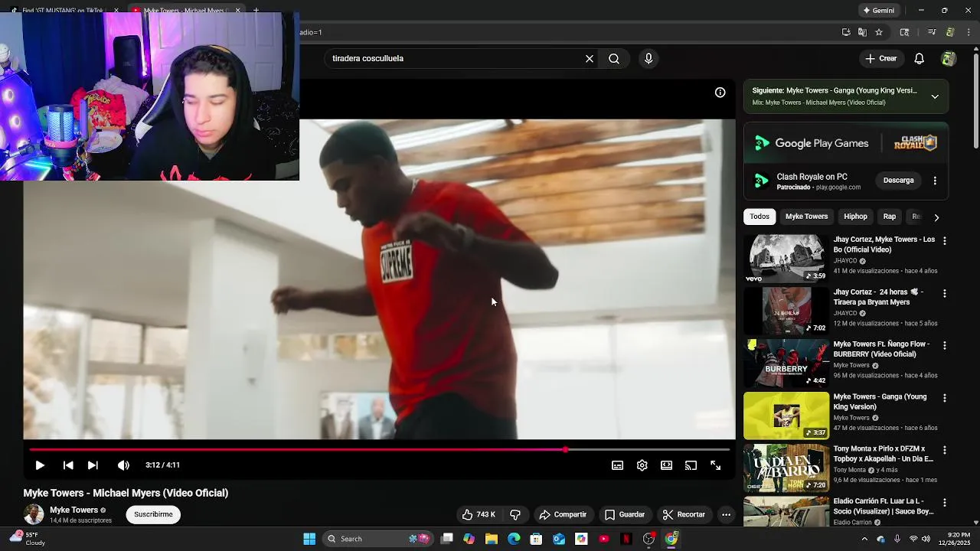Open a new browser tab

coord(256,10)
